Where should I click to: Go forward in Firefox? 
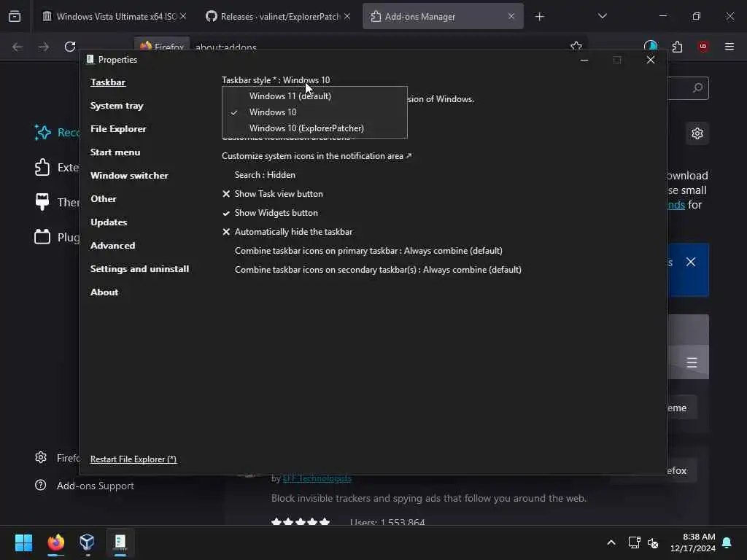[x=43, y=47]
